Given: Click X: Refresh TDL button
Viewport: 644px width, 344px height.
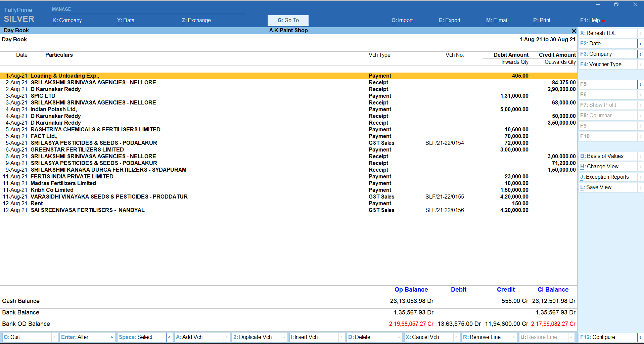Looking at the screenshot, I should point(608,33).
